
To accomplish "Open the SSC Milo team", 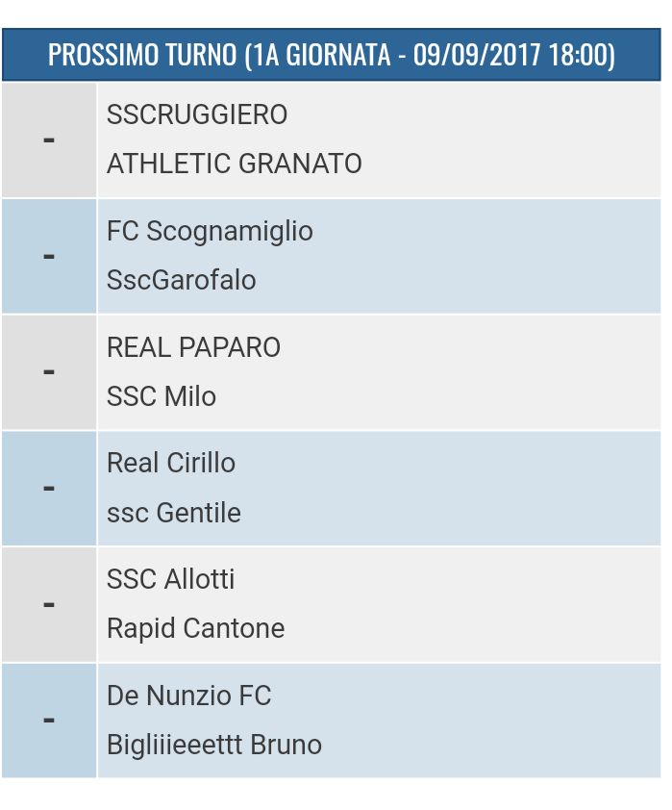I will [x=162, y=396].
